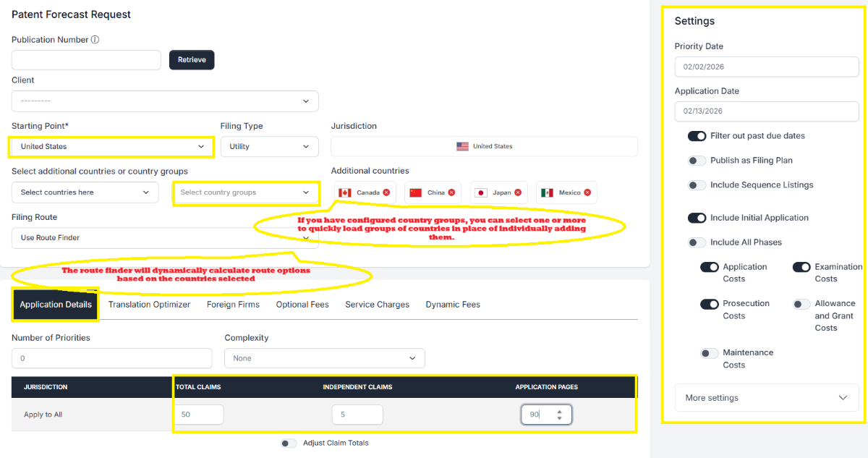Expand the More settings section
The height and width of the screenshot is (458, 868).
click(767, 398)
